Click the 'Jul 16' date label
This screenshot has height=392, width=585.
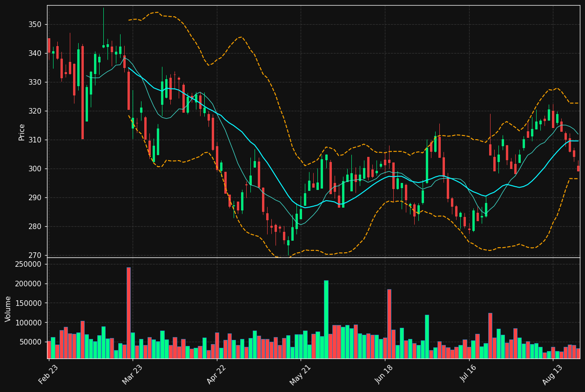(469, 374)
